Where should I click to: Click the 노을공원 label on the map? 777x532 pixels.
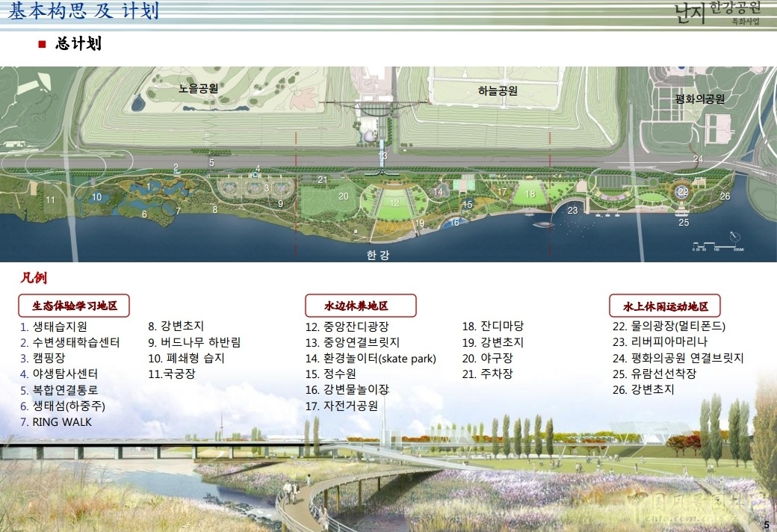coord(198,88)
